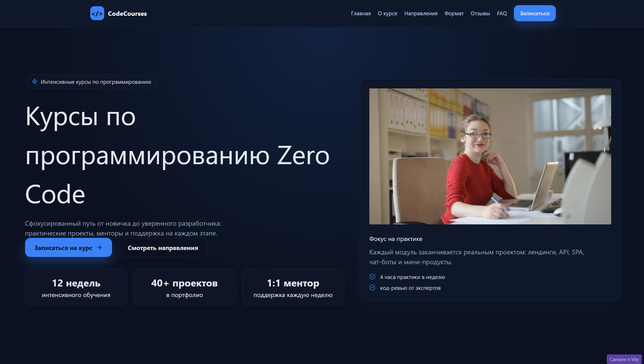Click the '1:1 ментор' stat card
644x364 pixels.
click(x=293, y=287)
